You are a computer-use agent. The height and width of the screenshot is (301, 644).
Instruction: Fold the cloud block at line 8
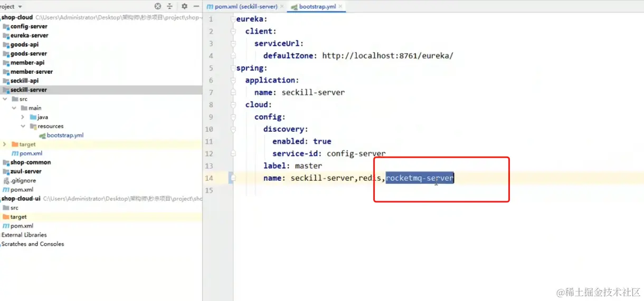[x=232, y=104]
